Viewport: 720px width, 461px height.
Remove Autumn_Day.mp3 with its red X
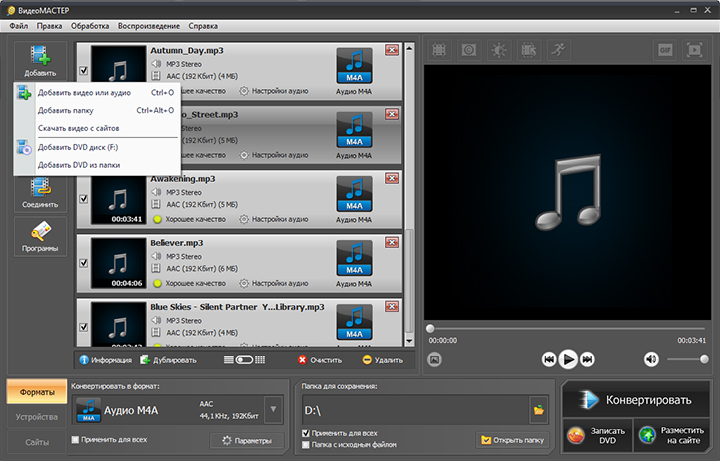pyautogui.click(x=392, y=50)
